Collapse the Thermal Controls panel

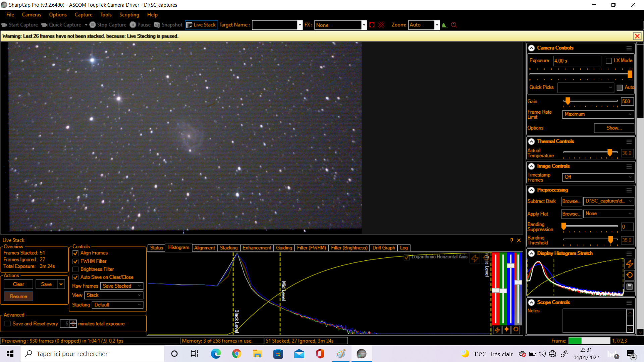[x=532, y=141]
